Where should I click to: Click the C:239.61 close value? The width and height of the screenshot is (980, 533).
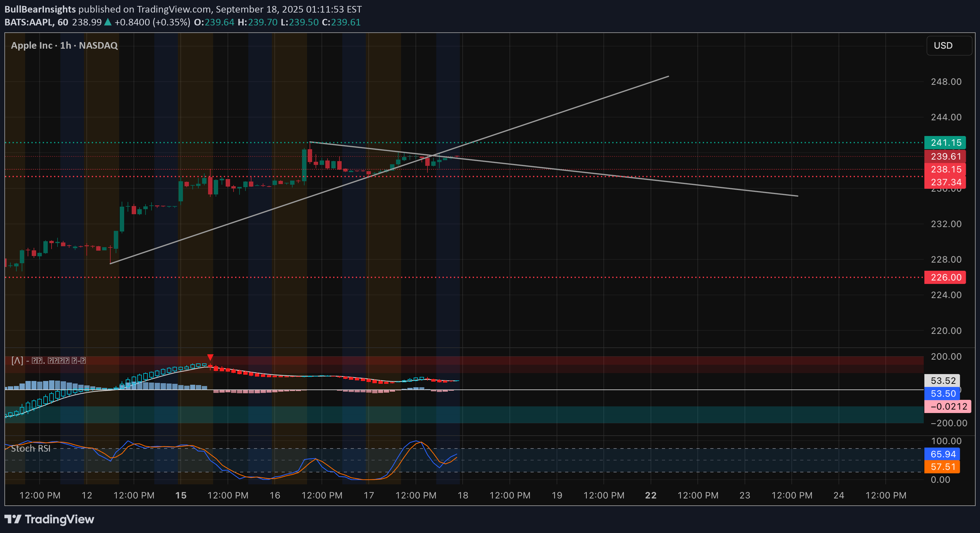click(x=341, y=22)
